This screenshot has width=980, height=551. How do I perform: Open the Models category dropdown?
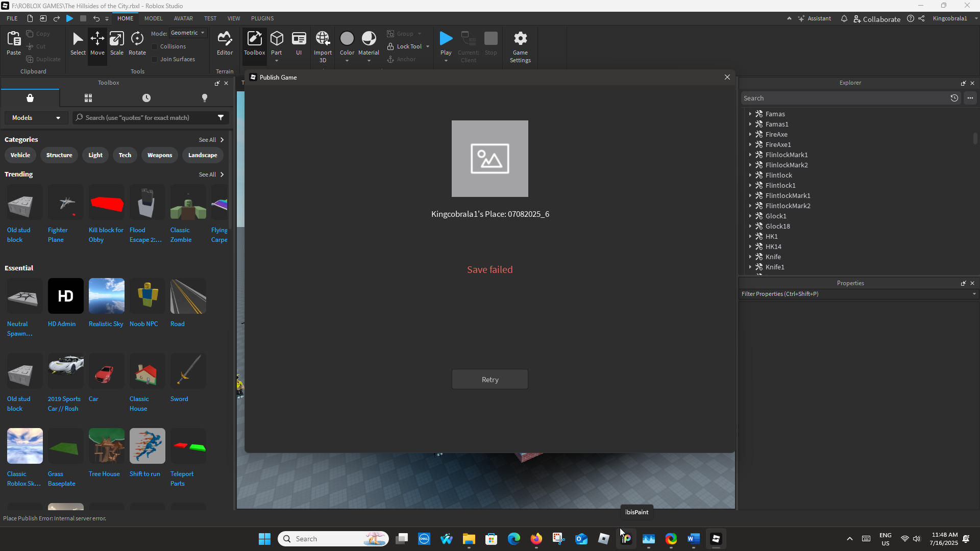[x=36, y=117]
